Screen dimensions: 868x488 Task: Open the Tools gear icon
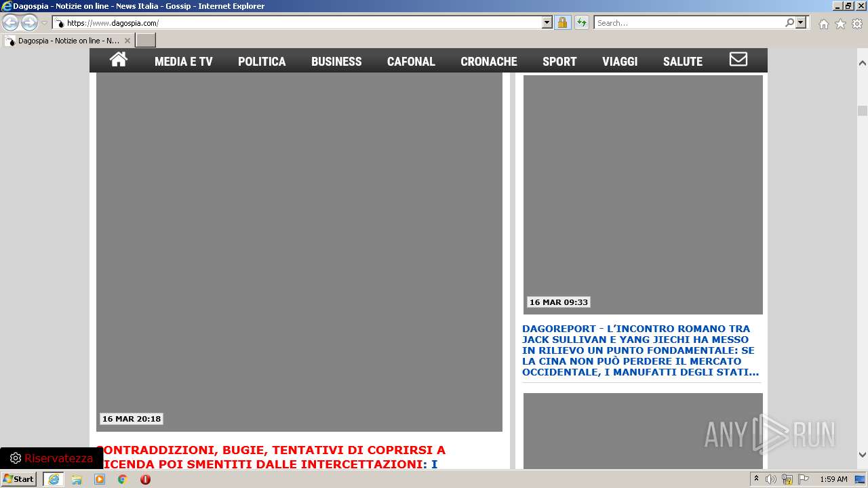(857, 24)
